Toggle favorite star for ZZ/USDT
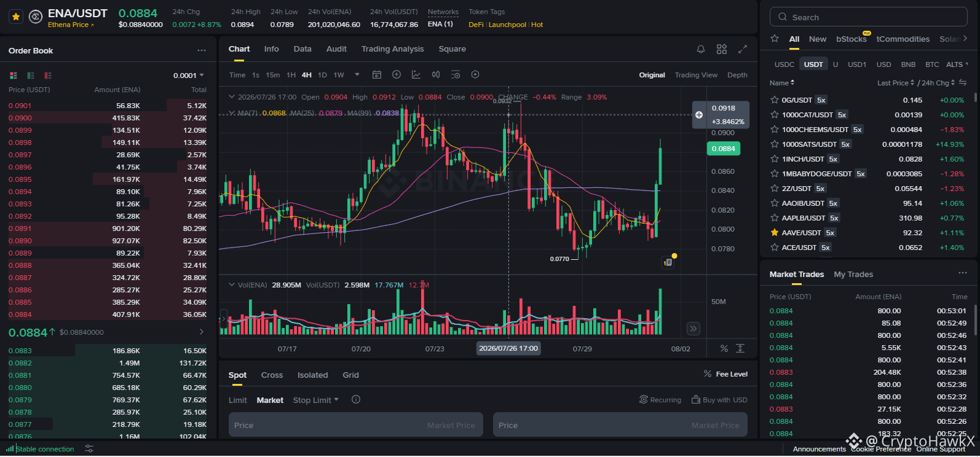The height and width of the screenshot is (457, 980). pyautogui.click(x=775, y=188)
